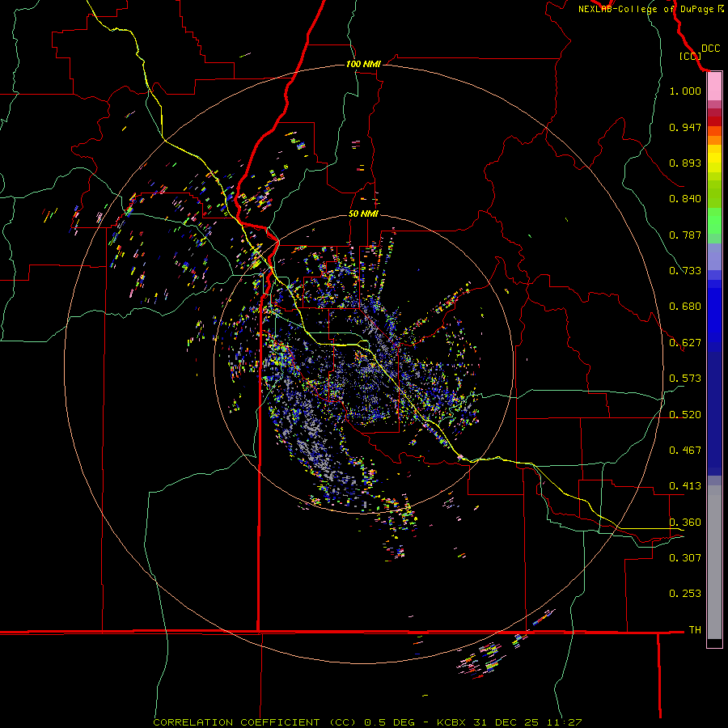Pick the bright green color bar segment
The width and height of the screenshot is (728, 728).
[x=714, y=221]
